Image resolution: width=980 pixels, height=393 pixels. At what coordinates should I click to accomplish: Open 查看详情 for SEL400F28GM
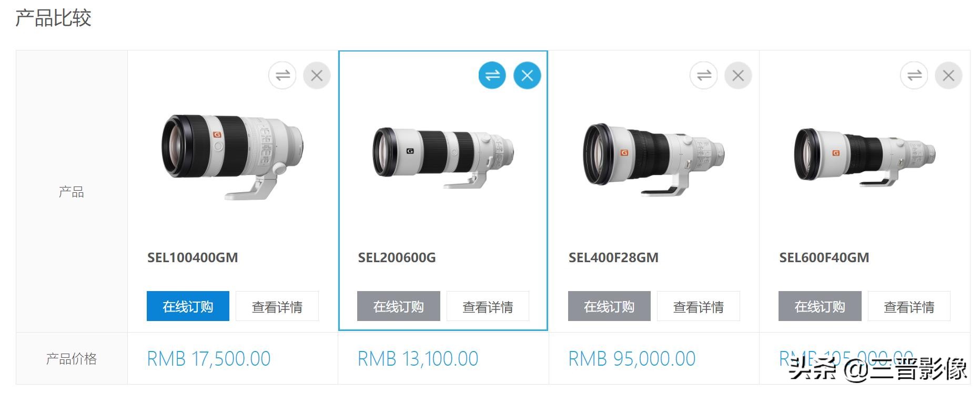pyautogui.click(x=699, y=306)
